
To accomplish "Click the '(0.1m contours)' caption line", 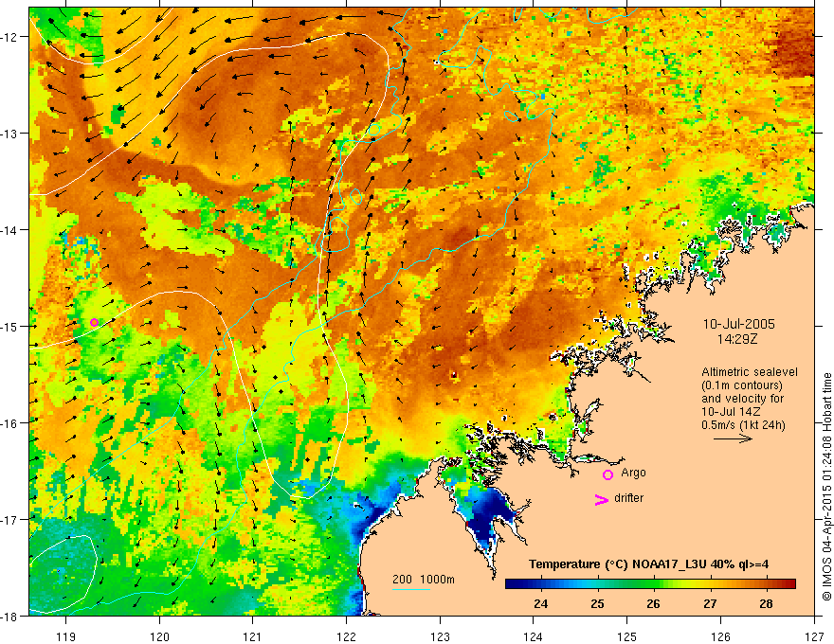I will point(742,385).
